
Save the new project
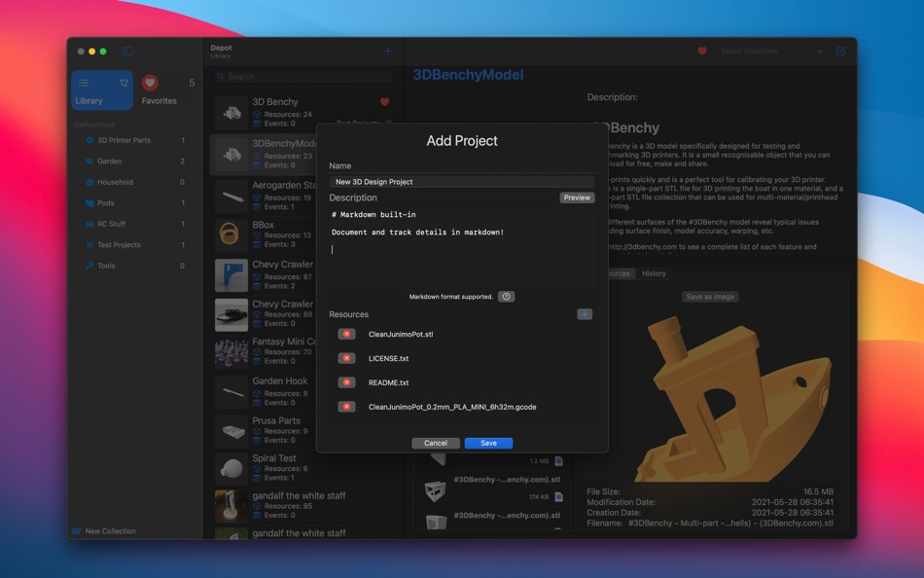click(488, 443)
